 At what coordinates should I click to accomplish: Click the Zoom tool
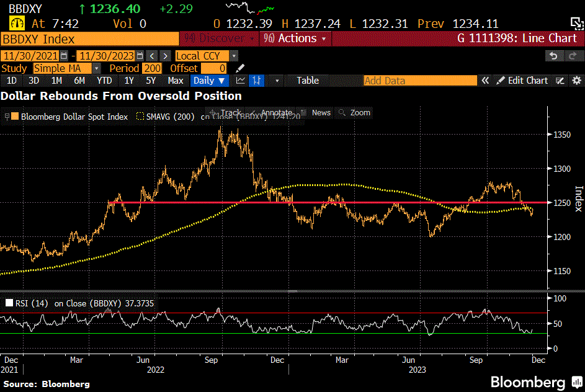tap(355, 113)
